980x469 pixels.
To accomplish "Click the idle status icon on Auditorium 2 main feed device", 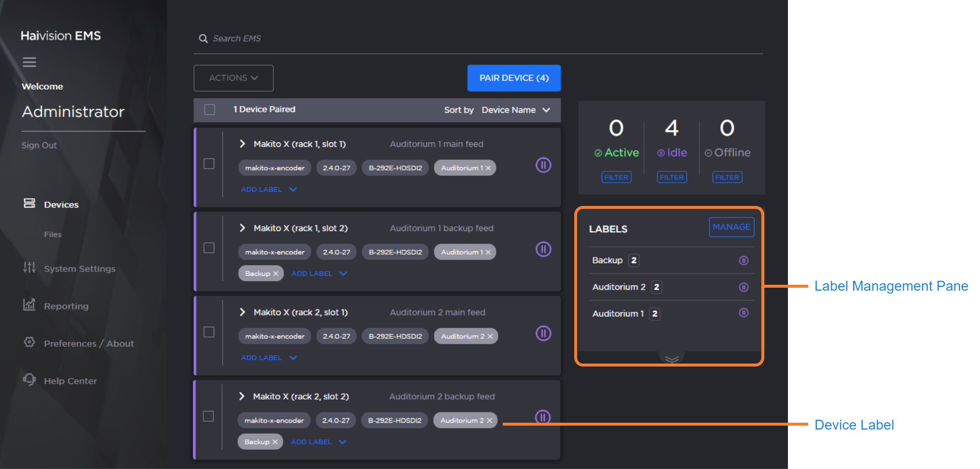I will [x=543, y=334].
